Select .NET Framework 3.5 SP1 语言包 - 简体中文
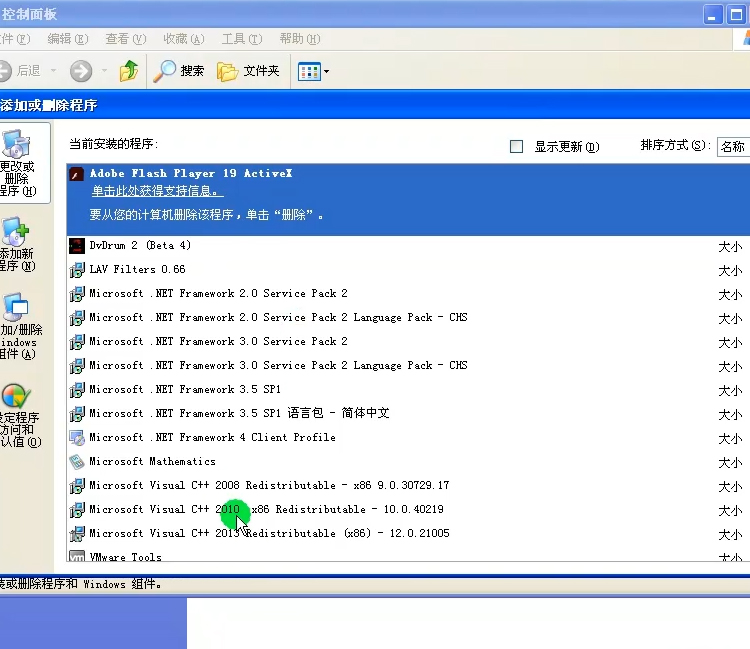 pyautogui.click(x=408, y=414)
